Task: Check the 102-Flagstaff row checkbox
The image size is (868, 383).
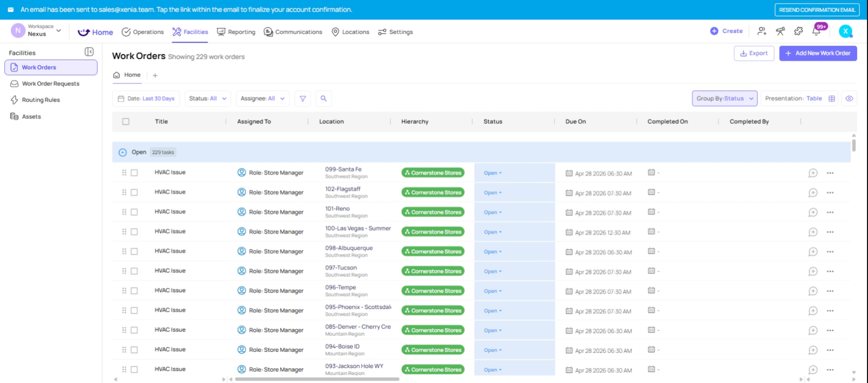Action: click(134, 192)
